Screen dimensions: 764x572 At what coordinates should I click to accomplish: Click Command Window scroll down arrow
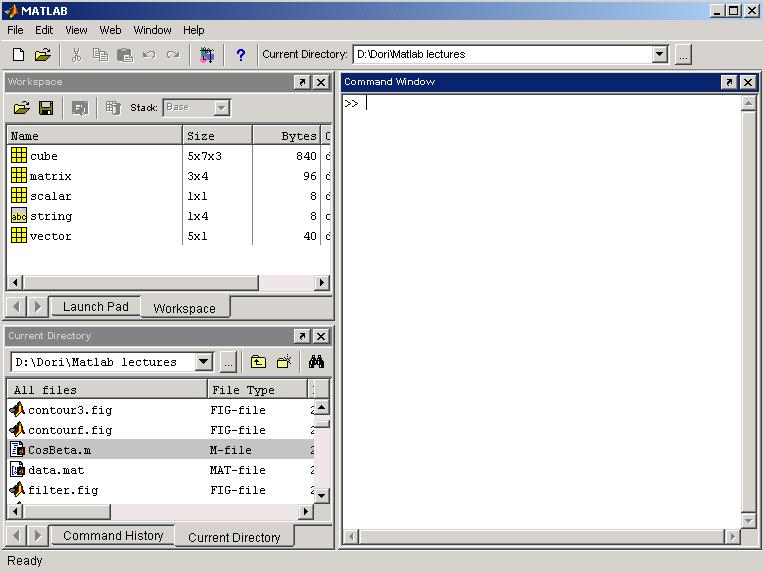click(x=748, y=521)
